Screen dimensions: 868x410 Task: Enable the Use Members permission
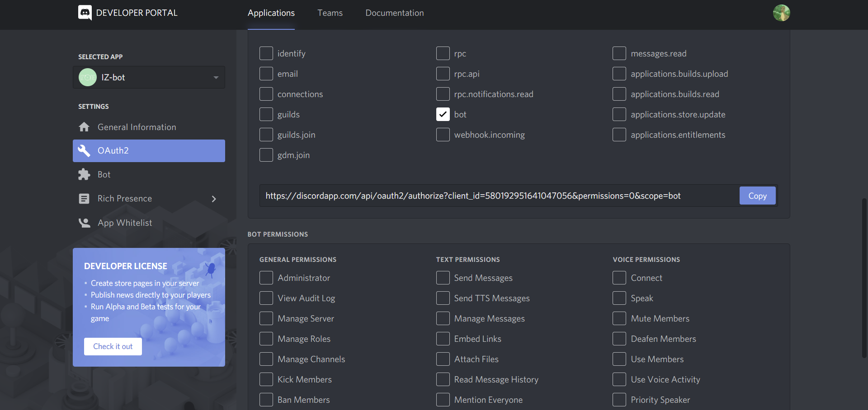(x=619, y=359)
